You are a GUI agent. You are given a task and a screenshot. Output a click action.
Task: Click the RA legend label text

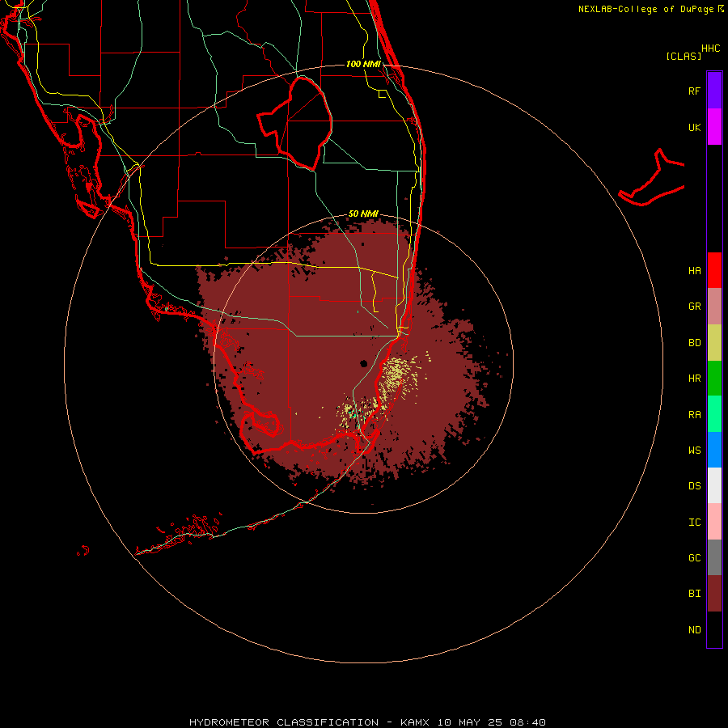(x=694, y=415)
